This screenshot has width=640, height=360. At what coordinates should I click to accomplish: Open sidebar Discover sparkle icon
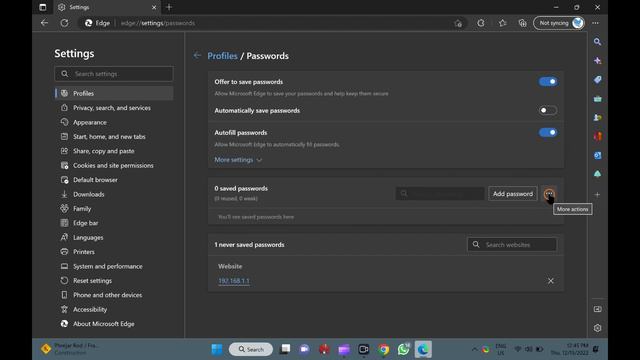coord(598,60)
